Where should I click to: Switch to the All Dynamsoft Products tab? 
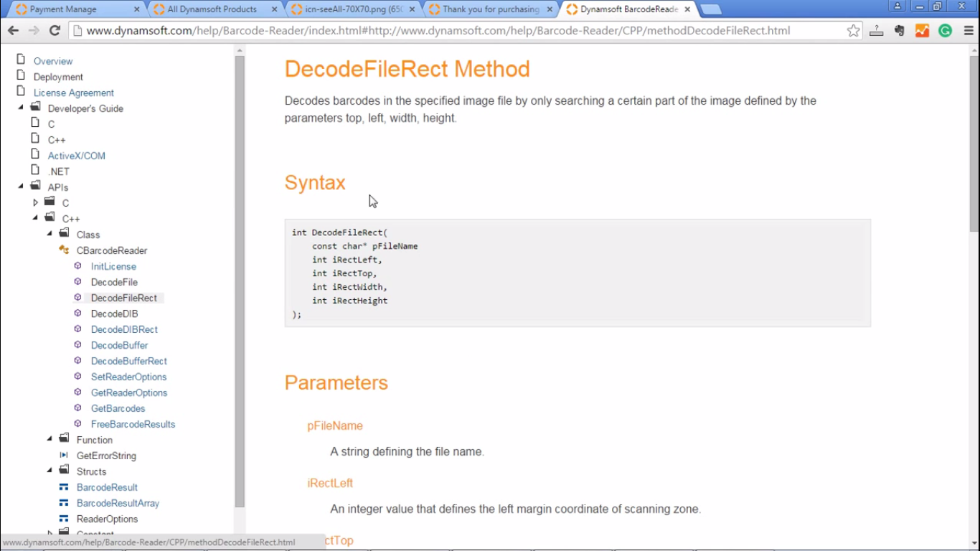coord(212,9)
